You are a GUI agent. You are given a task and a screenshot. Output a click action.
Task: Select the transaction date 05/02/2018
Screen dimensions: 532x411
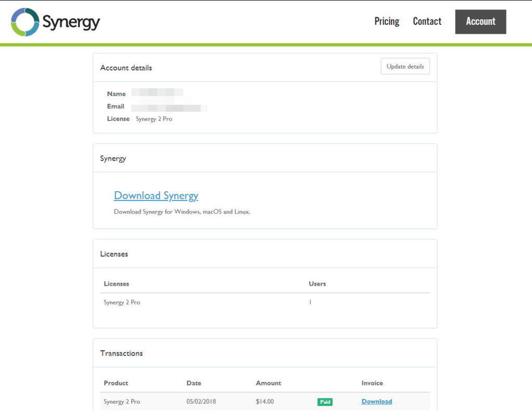coord(201,402)
